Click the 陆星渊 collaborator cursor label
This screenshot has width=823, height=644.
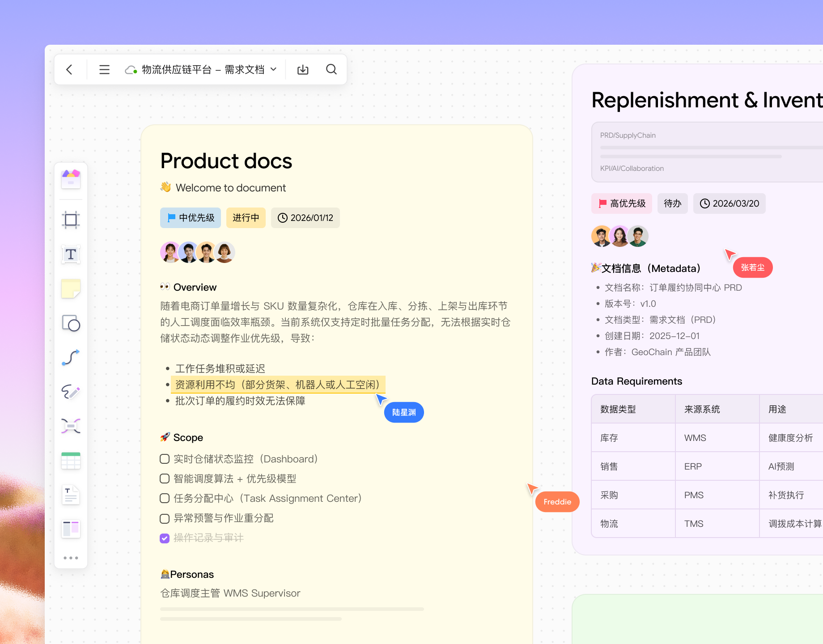[403, 412]
